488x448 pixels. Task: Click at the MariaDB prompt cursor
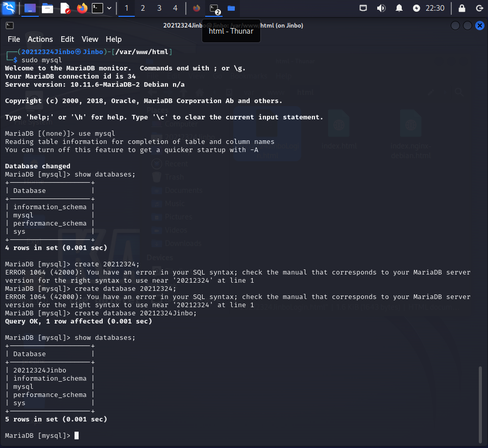click(x=77, y=436)
